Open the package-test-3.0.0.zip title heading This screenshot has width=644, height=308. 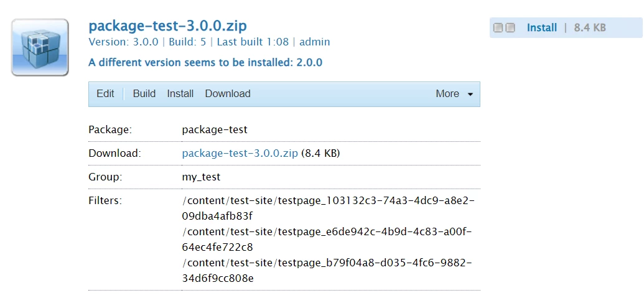[167, 26]
